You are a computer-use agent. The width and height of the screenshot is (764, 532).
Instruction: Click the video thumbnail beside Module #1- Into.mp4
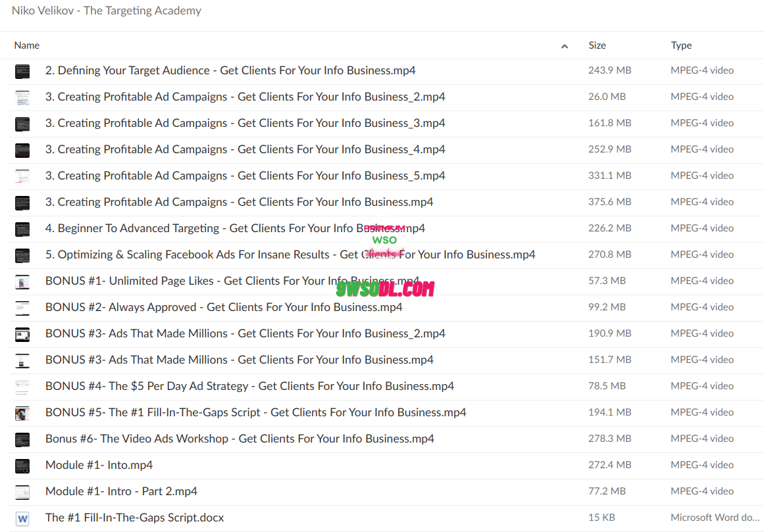point(22,466)
